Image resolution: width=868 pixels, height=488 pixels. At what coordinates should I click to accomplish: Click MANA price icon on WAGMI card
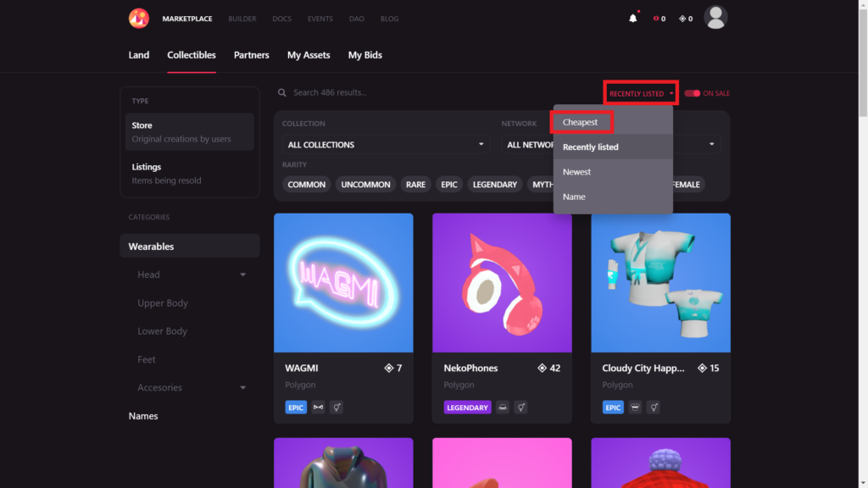[388, 368]
